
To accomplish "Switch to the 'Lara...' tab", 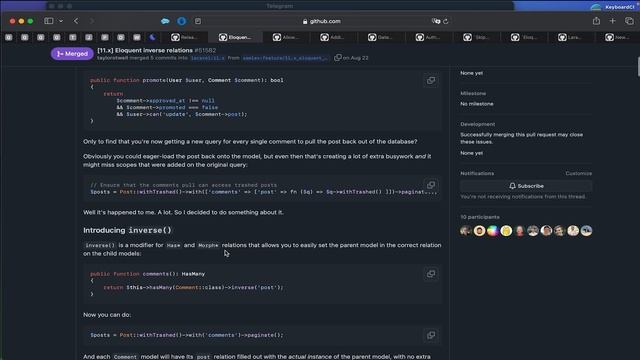I will pyautogui.click(x=571, y=37).
